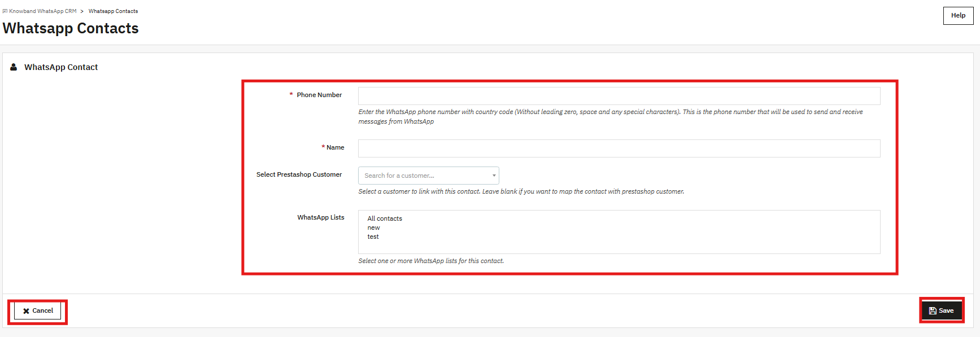The height and width of the screenshot is (337, 980).
Task: Click the Phone Number field label
Action: pyautogui.click(x=319, y=95)
